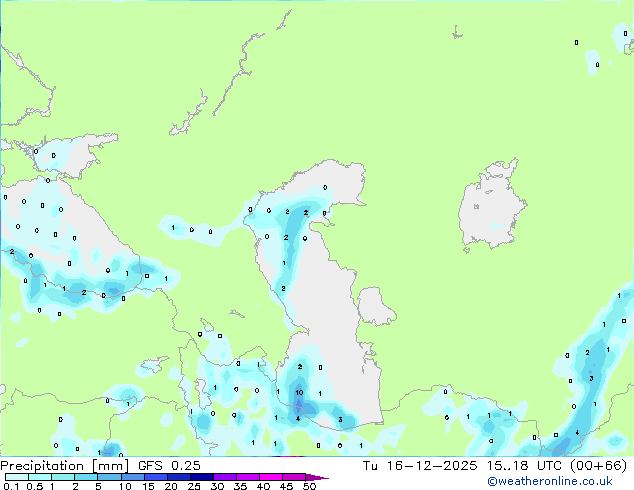Select the legend swatch between 2 and 5
634x490 pixels.
click(86, 477)
